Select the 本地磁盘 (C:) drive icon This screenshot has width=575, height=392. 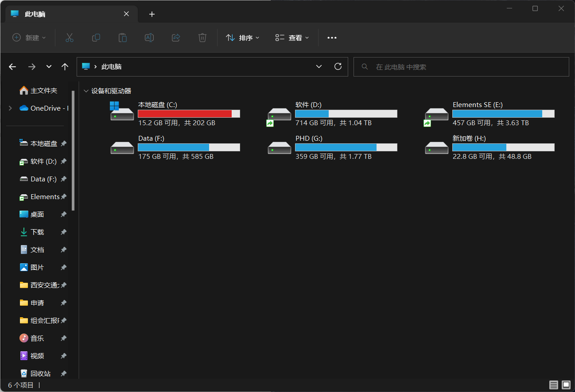(x=122, y=111)
